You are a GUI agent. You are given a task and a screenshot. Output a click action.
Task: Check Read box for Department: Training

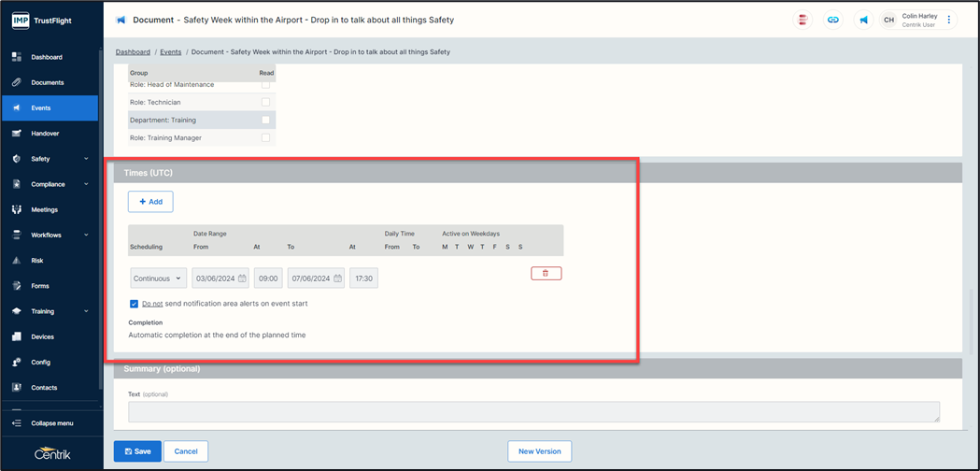(x=265, y=120)
